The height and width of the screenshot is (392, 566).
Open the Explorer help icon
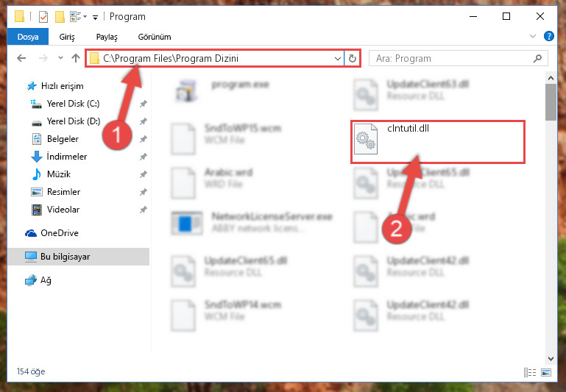(x=548, y=36)
